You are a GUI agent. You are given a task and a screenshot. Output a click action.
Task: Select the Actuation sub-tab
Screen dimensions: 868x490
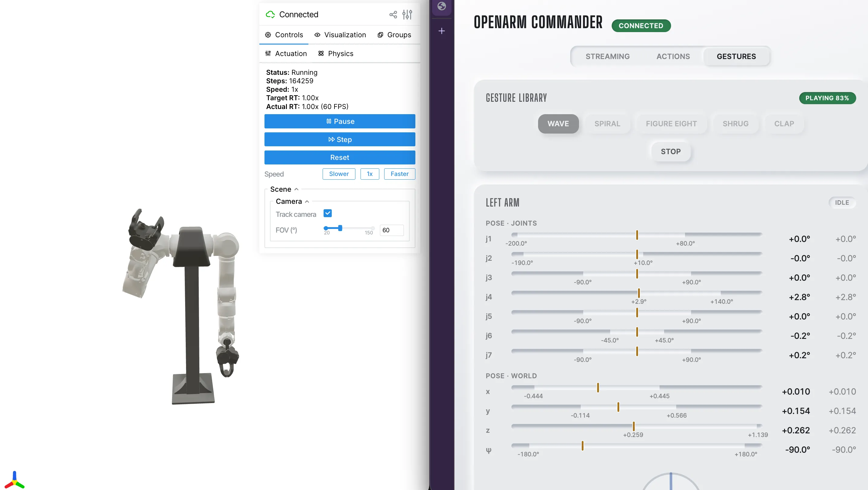pyautogui.click(x=286, y=54)
